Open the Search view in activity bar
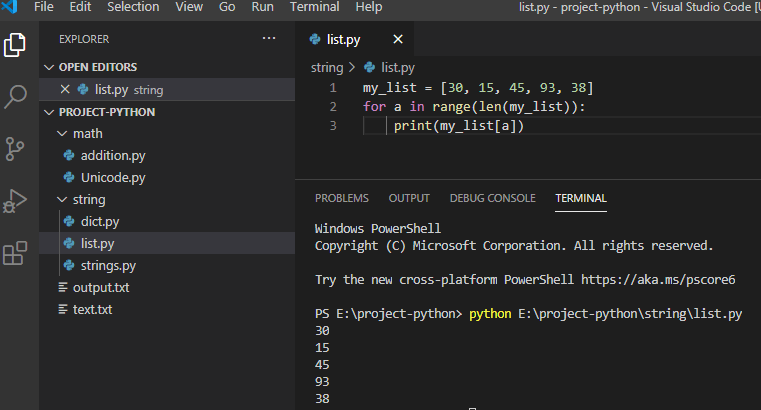This screenshot has width=761, height=410. (15, 97)
